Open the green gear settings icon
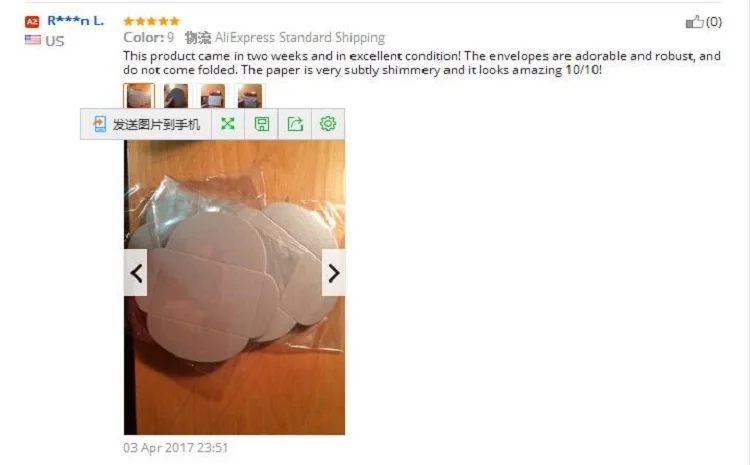750x465 pixels. [328, 123]
